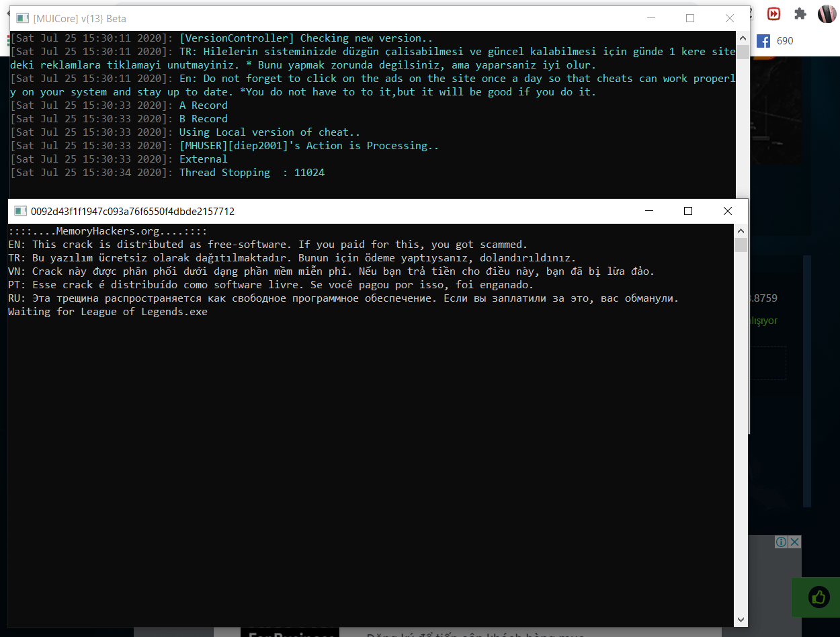Open the browser profile avatar
This screenshot has height=637, width=840.
827,13
